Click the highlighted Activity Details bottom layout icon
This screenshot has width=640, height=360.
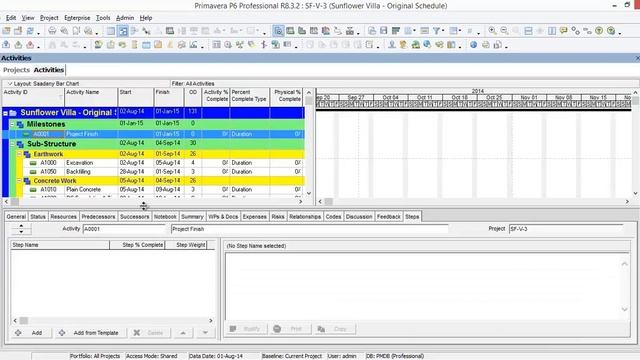pyautogui.click(x=278, y=31)
